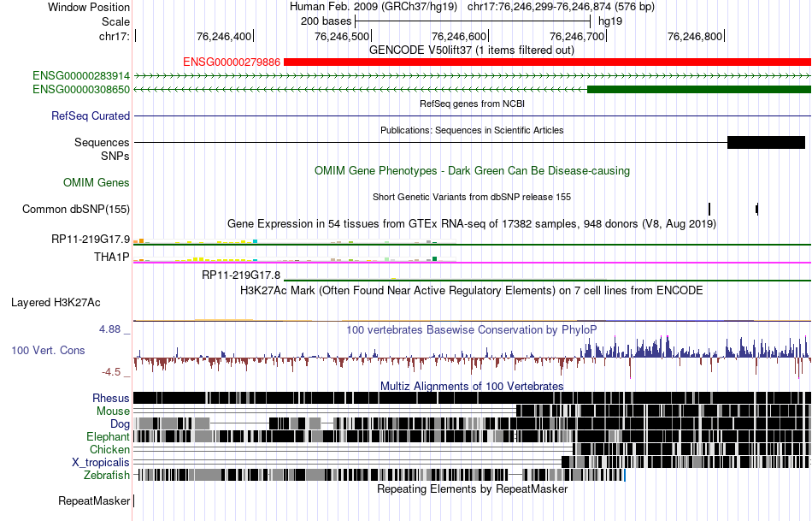Viewport: 812px width, 521px height.
Task: Click the 4.88 conservation scale value
Action: coord(109,329)
